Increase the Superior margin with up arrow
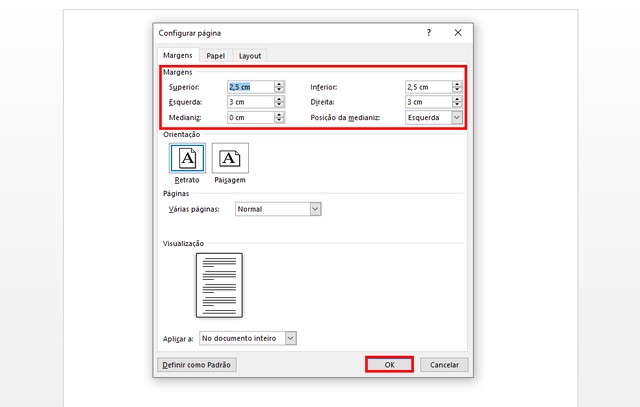640x407 pixels. tap(279, 84)
